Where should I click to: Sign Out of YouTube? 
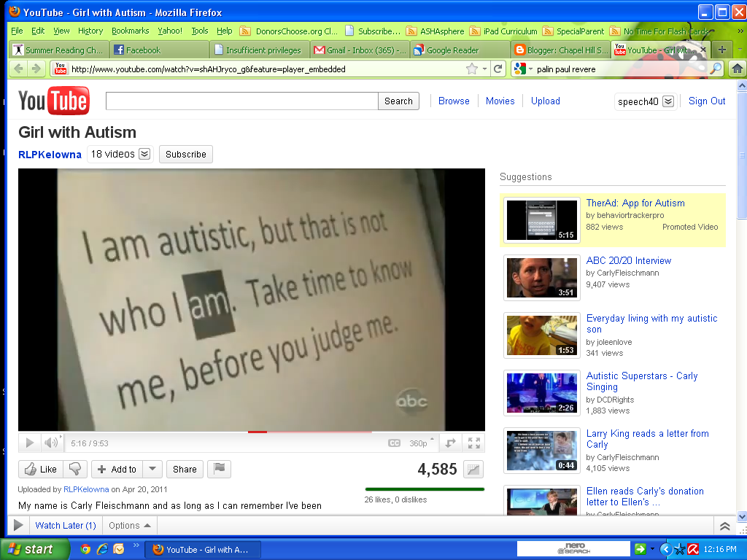(707, 101)
